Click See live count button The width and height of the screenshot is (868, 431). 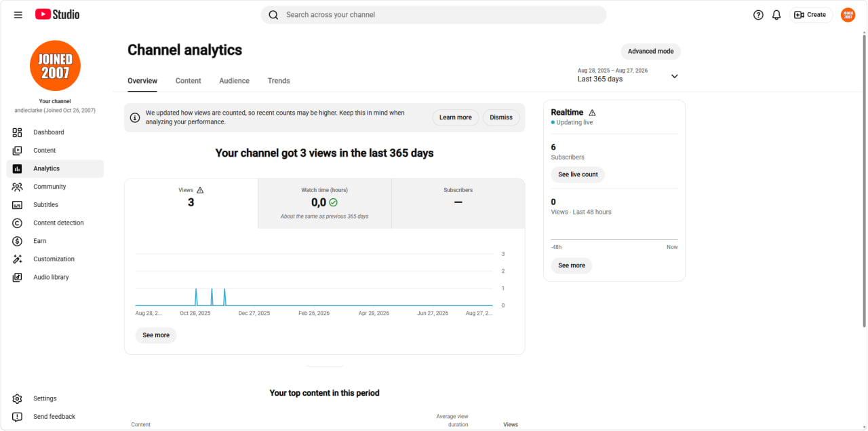pyautogui.click(x=578, y=174)
